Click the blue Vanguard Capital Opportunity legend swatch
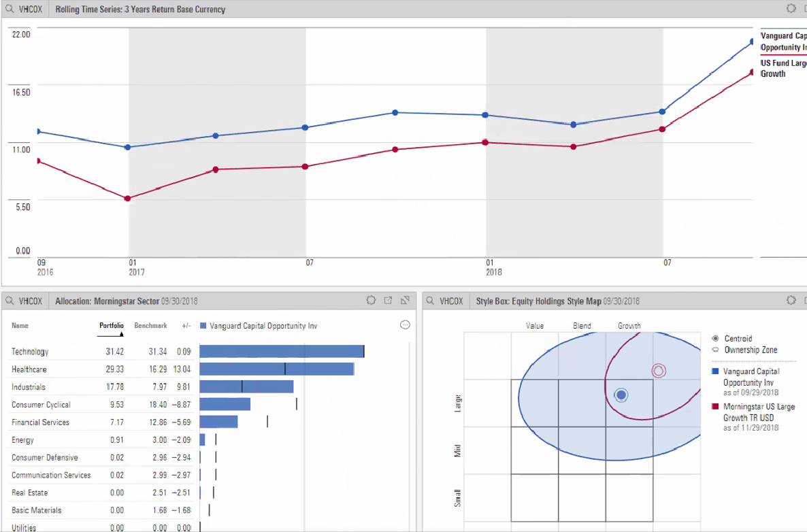The image size is (807, 532). [714, 371]
